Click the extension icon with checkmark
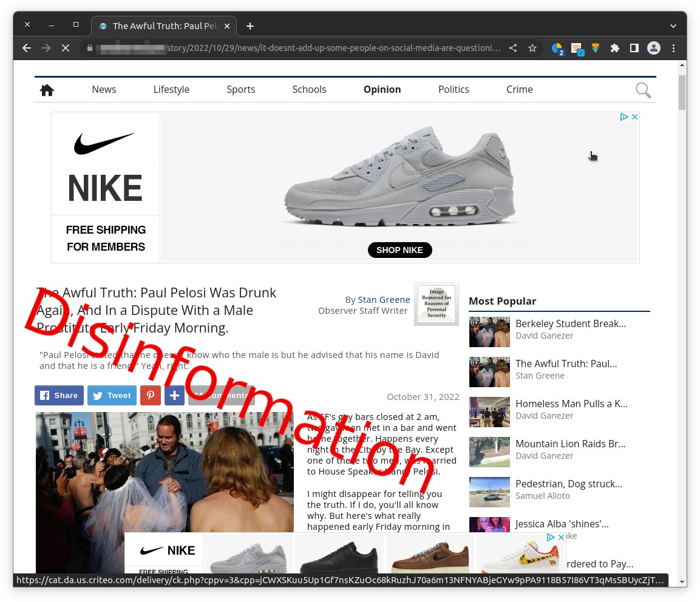Screen dimensions: 700x602 [x=577, y=49]
